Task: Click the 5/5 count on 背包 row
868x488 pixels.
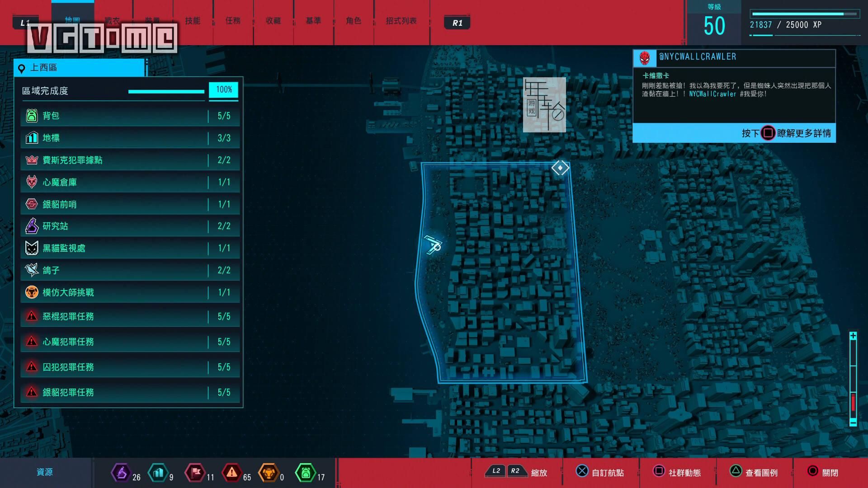Action: tap(224, 116)
